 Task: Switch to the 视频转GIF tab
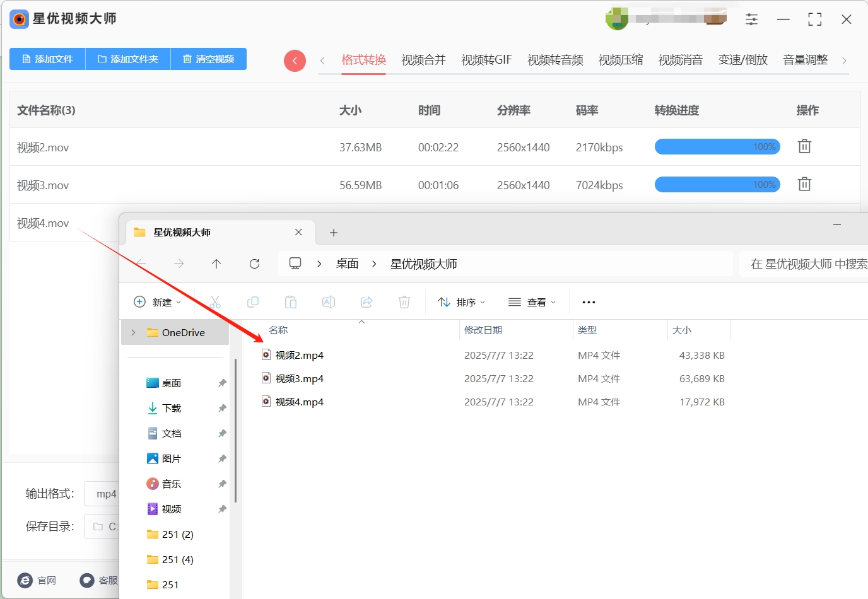point(486,60)
